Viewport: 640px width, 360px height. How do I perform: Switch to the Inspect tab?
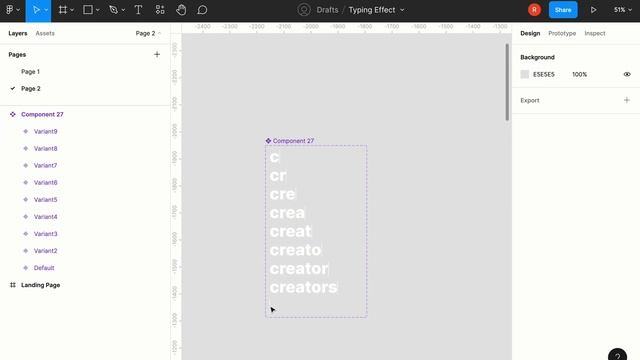[x=595, y=33]
